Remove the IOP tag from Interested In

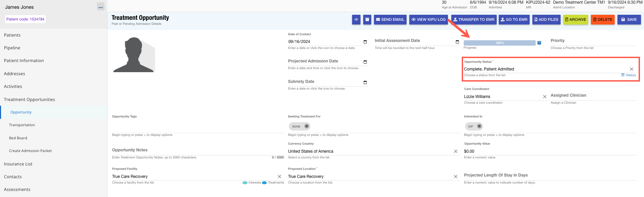click(x=479, y=126)
